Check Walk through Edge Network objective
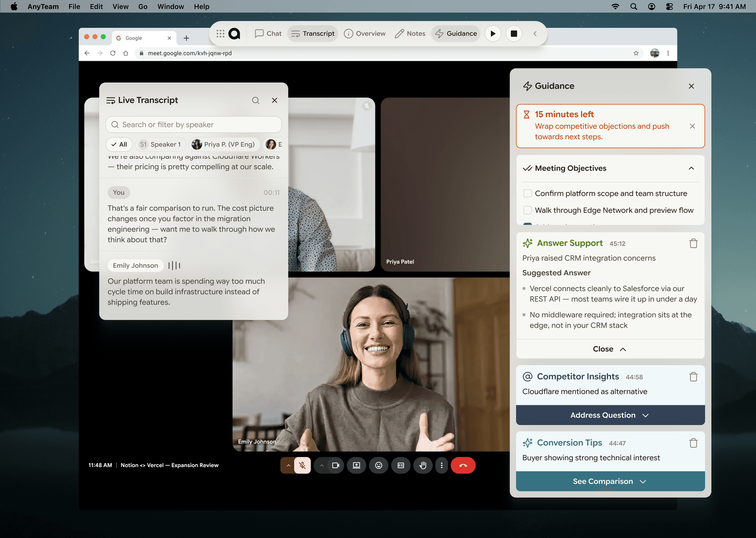 click(x=527, y=210)
